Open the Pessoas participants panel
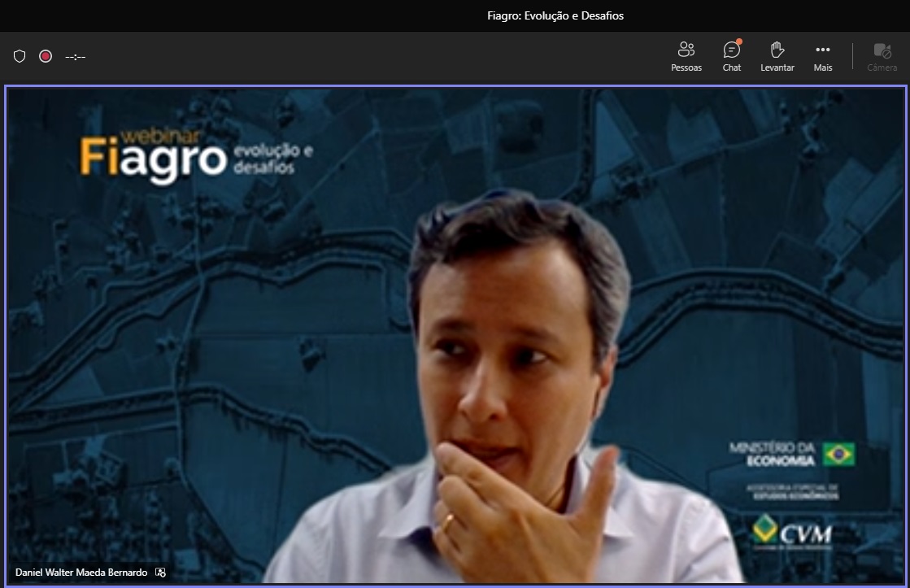The height and width of the screenshot is (588, 910). tap(686, 56)
